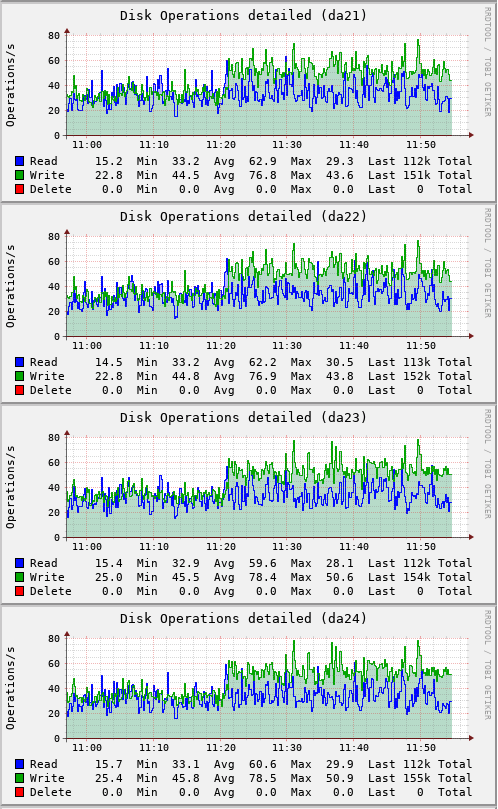Click the blue Read swatch in da21 legend
This screenshot has height=809, width=498.
(x=20, y=161)
